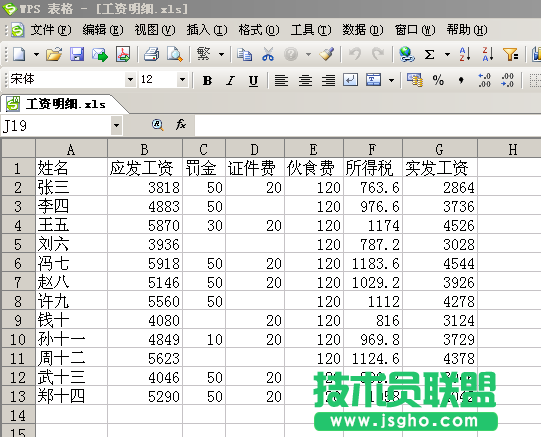The width and height of the screenshot is (541, 437).
Task: Open the 帮助(H) menu
Action: pos(467,30)
